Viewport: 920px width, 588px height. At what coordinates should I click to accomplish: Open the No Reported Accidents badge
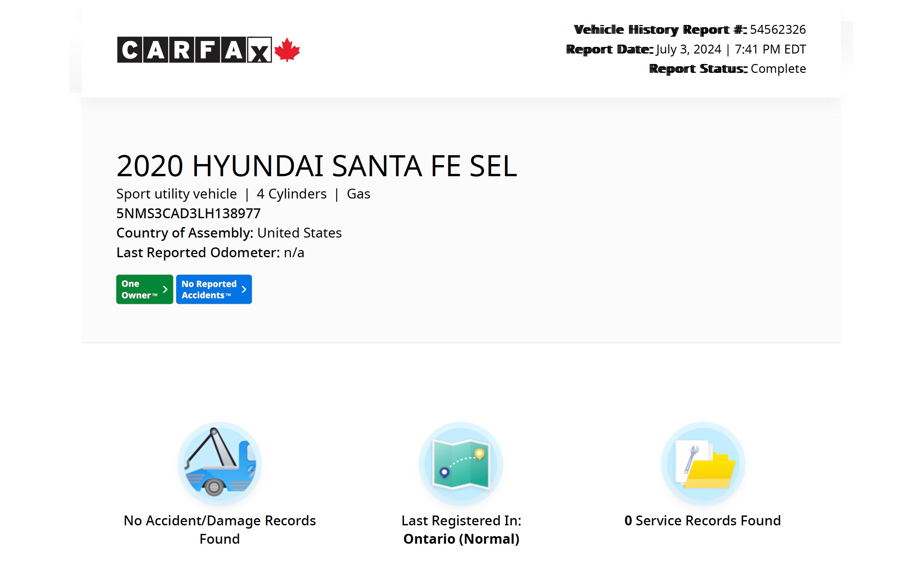214,289
